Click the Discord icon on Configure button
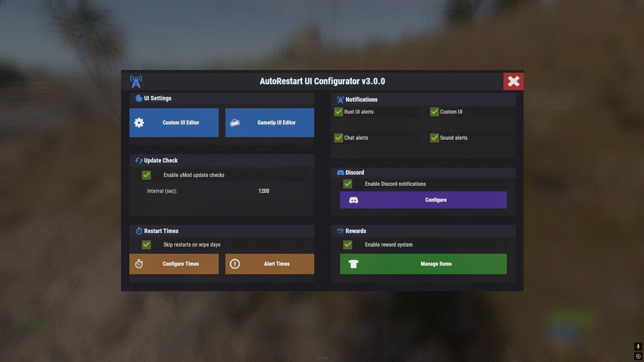The height and width of the screenshot is (362, 644). point(354,200)
